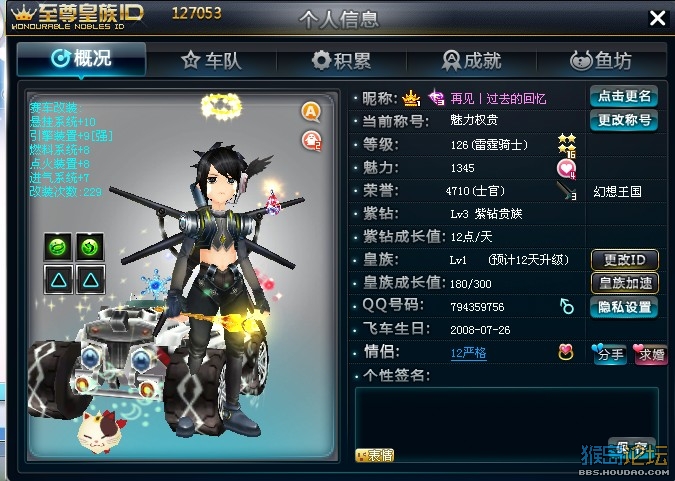Click the gold star level icon
This screenshot has height=481, width=675.
pyautogui.click(x=567, y=145)
